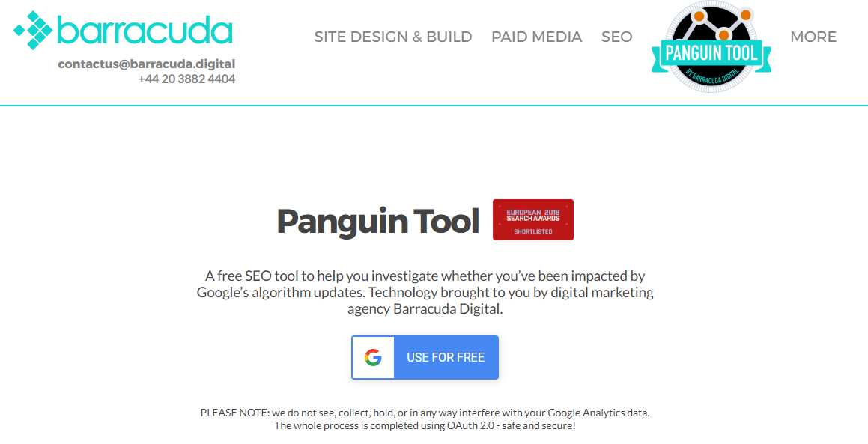868x444 pixels.
Task: Click the Google G icon
Action: 373,358
